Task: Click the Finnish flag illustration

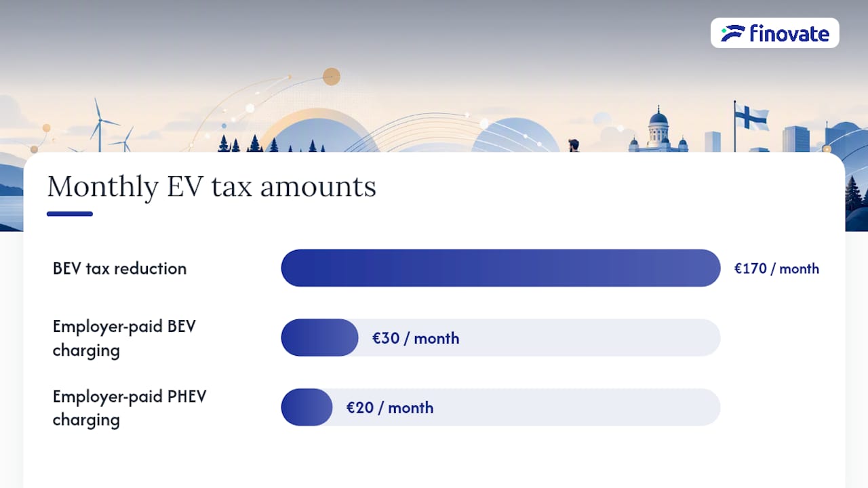Action: [x=751, y=119]
